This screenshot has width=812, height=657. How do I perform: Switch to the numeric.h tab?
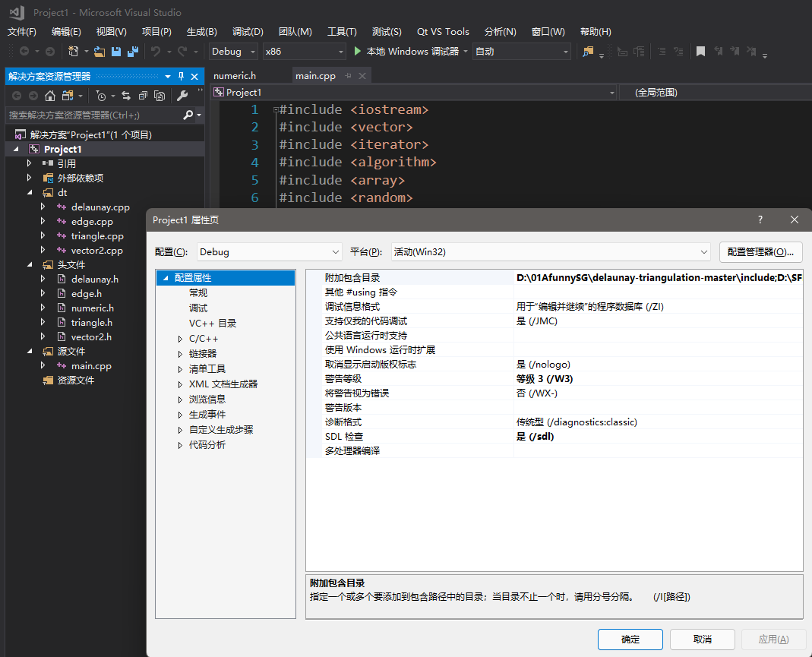tap(235, 76)
